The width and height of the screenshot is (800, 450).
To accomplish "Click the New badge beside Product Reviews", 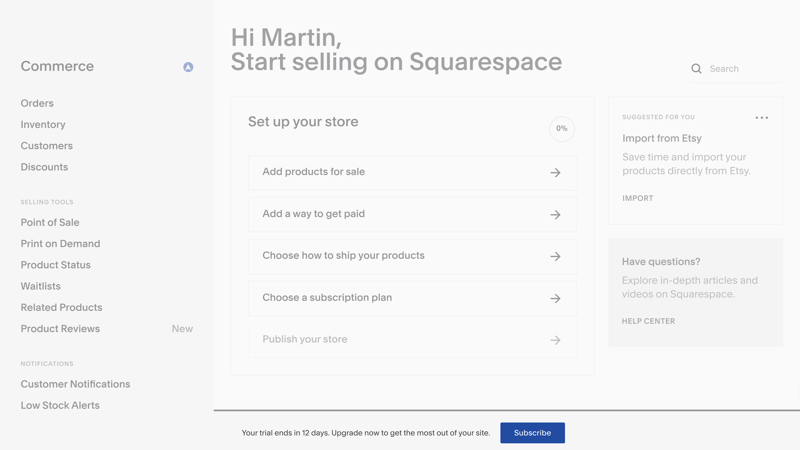I will (x=182, y=329).
